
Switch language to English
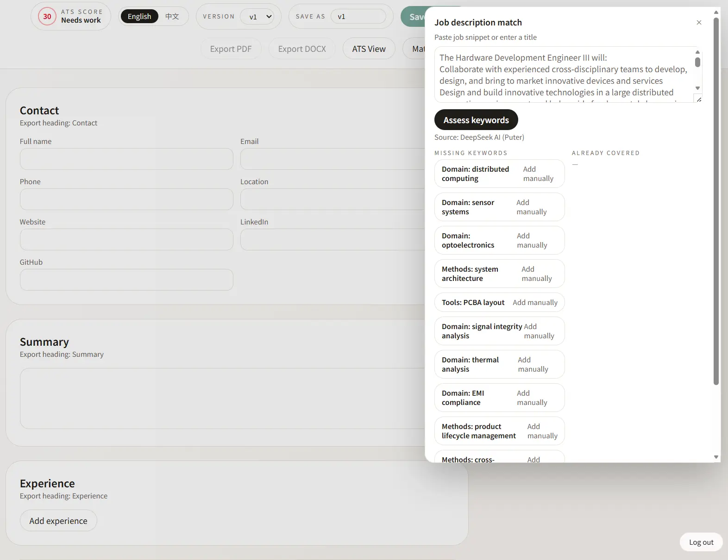click(139, 17)
